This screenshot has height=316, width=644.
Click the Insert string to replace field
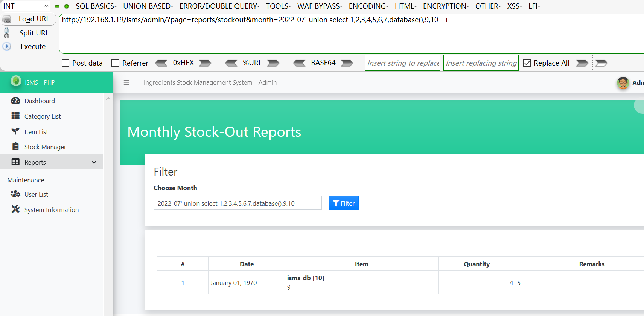click(402, 63)
